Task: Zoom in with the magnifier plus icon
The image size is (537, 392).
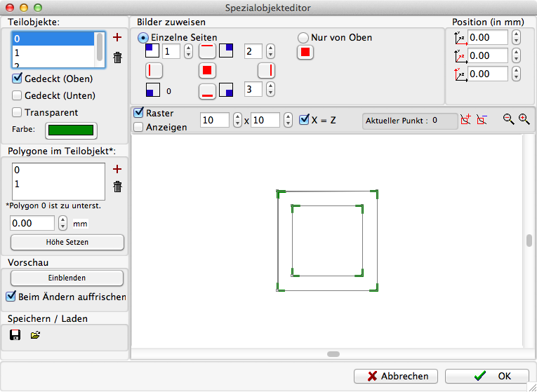Action: point(524,120)
